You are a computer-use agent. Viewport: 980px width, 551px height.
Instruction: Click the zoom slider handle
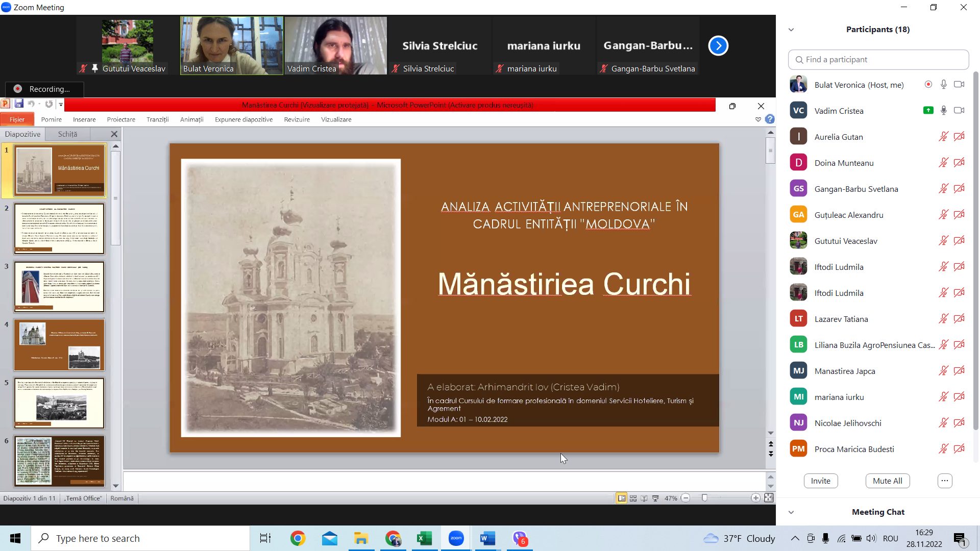tap(704, 498)
